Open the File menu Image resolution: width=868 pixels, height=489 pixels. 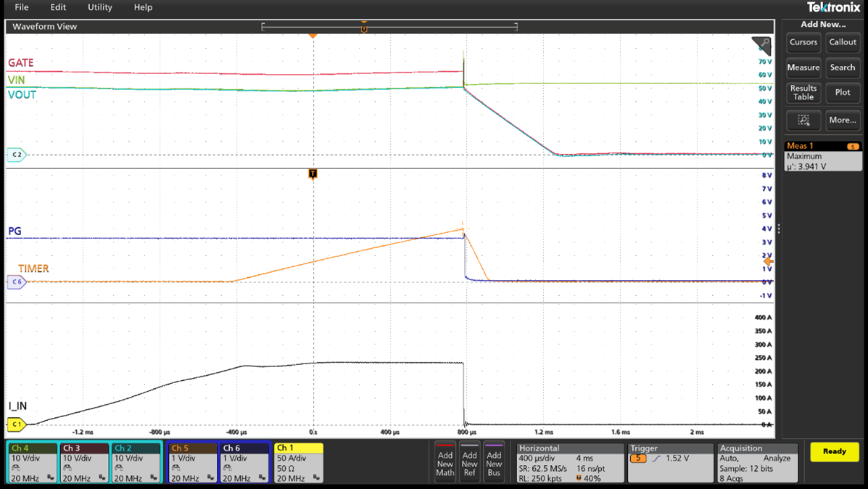pyautogui.click(x=22, y=7)
